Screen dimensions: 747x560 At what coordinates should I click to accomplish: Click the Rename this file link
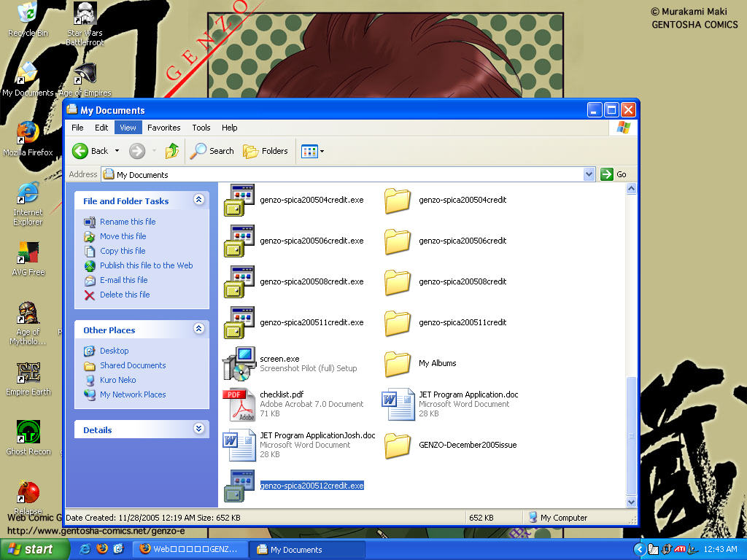128,222
